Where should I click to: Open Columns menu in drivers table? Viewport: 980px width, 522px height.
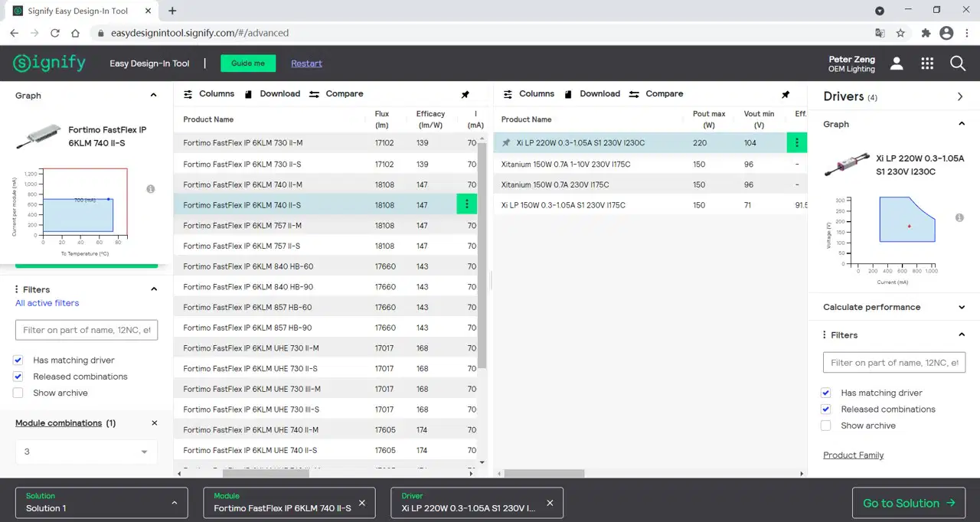(529, 94)
